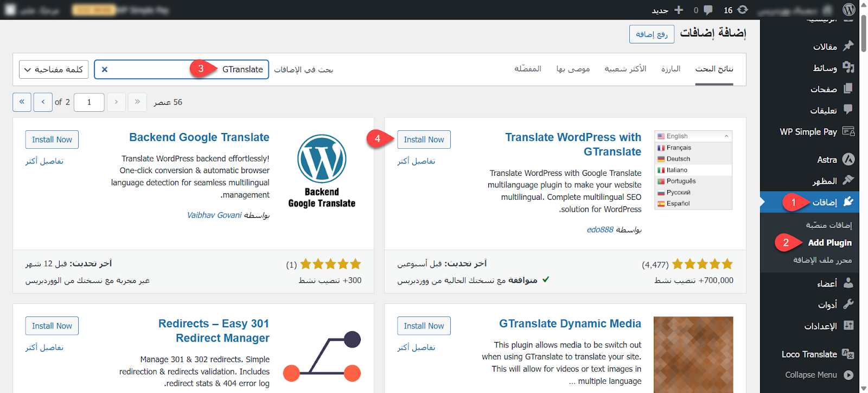
Task: Open إضافات منصّبة installed plugins submenu
Action: click(828, 225)
